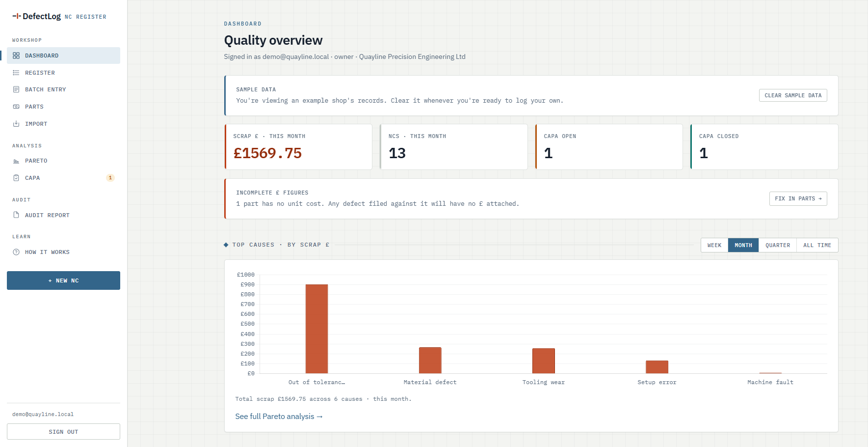Clear the sample data
This screenshot has height=447, width=868.
(x=793, y=95)
